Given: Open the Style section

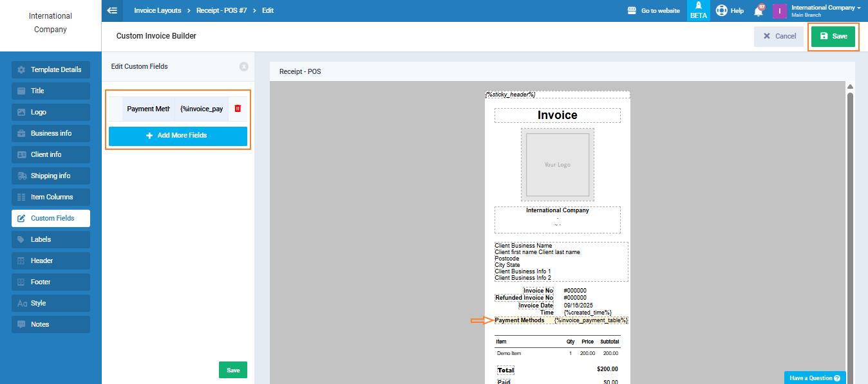Looking at the screenshot, I should pyautogui.click(x=51, y=303).
